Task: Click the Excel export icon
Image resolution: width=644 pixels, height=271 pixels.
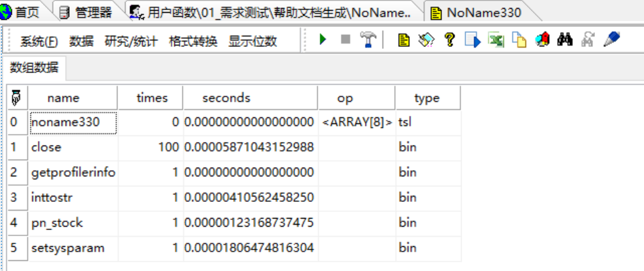Action: pos(496,40)
